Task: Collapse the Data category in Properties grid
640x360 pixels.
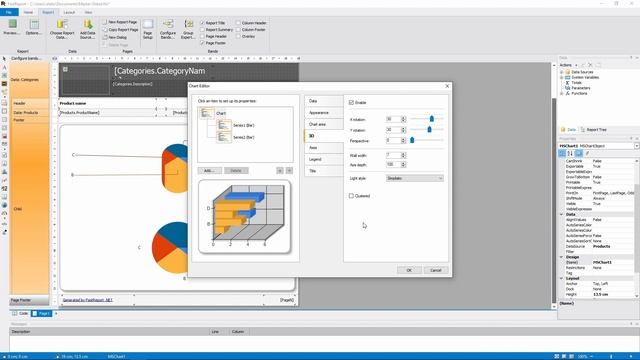Action: coord(562,214)
